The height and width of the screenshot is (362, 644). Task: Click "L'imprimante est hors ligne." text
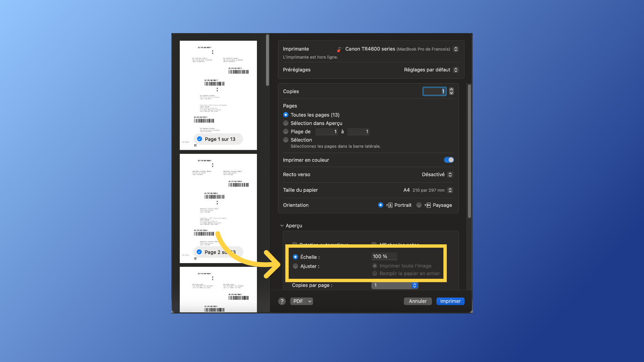coord(310,57)
